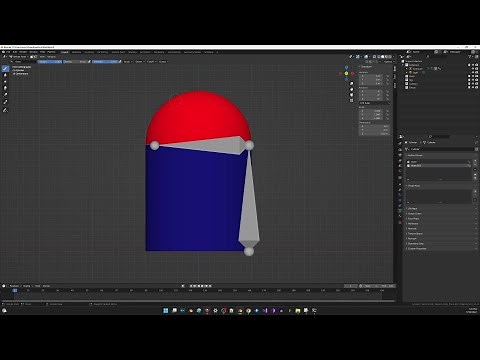Toggle Armature visibility eye in outliner

tap(473, 68)
